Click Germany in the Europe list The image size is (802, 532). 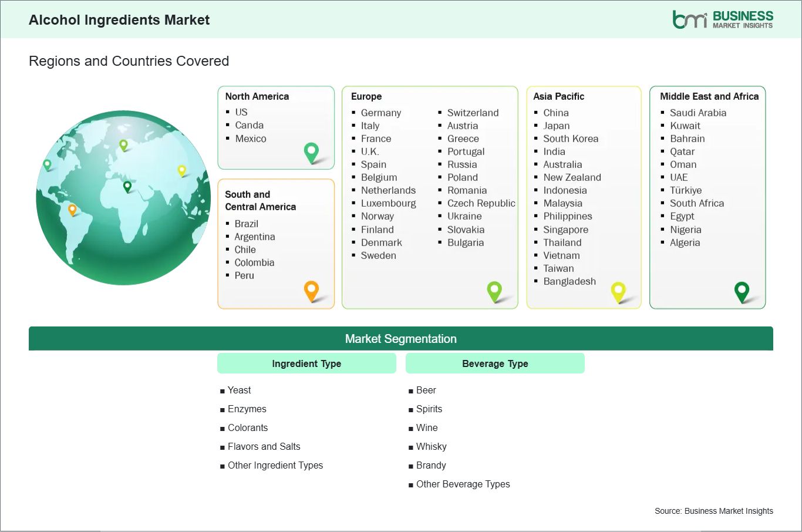(x=380, y=113)
